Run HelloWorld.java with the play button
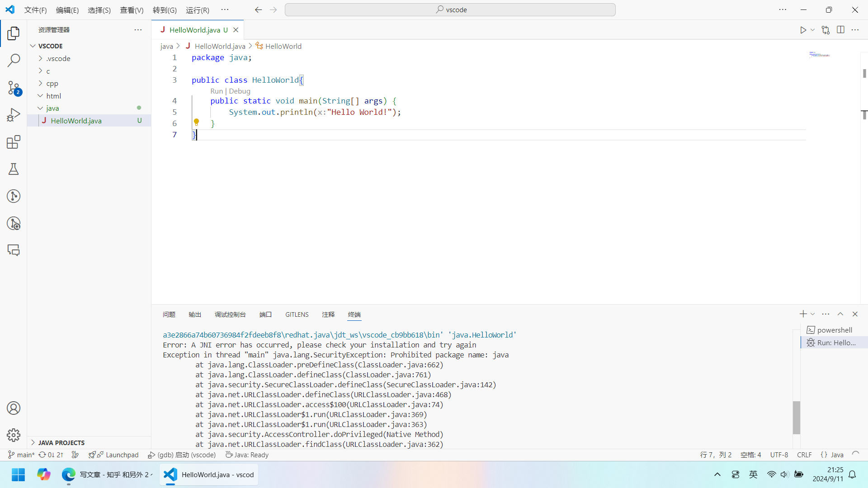 (x=803, y=30)
